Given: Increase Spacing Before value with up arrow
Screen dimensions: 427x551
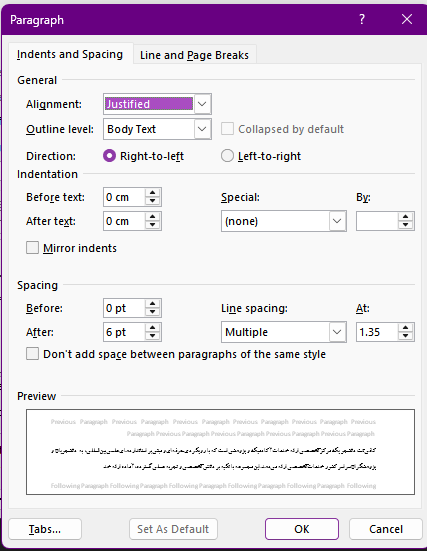Looking at the screenshot, I should tap(153, 304).
